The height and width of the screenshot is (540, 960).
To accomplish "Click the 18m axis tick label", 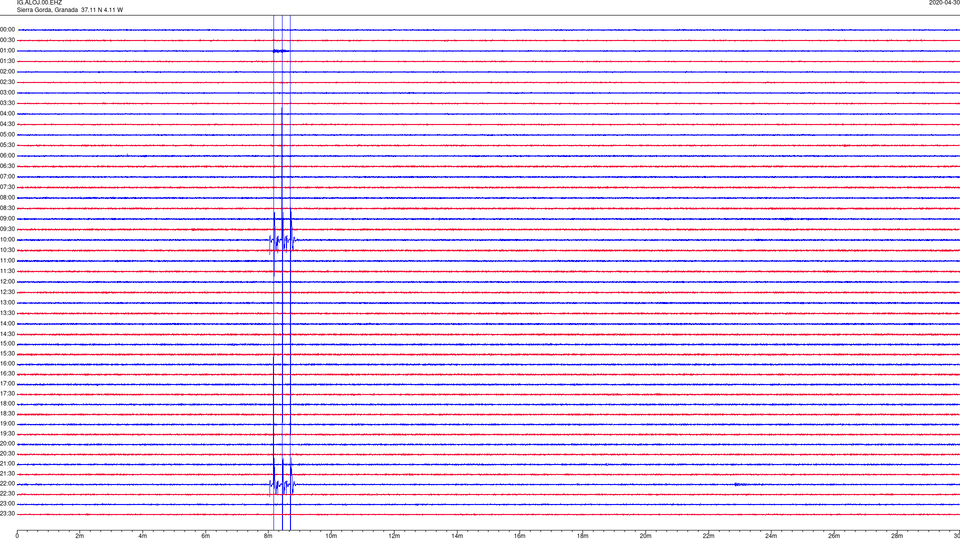I will click(x=583, y=536).
